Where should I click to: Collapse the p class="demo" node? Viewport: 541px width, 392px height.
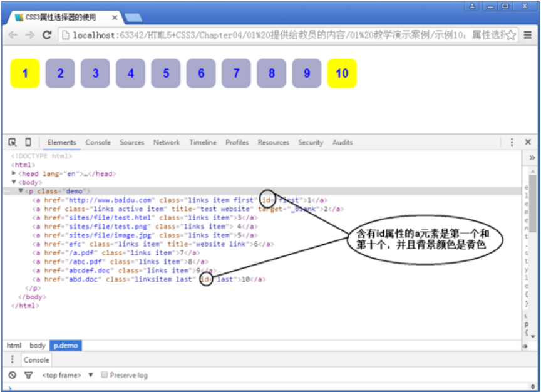click(x=21, y=191)
